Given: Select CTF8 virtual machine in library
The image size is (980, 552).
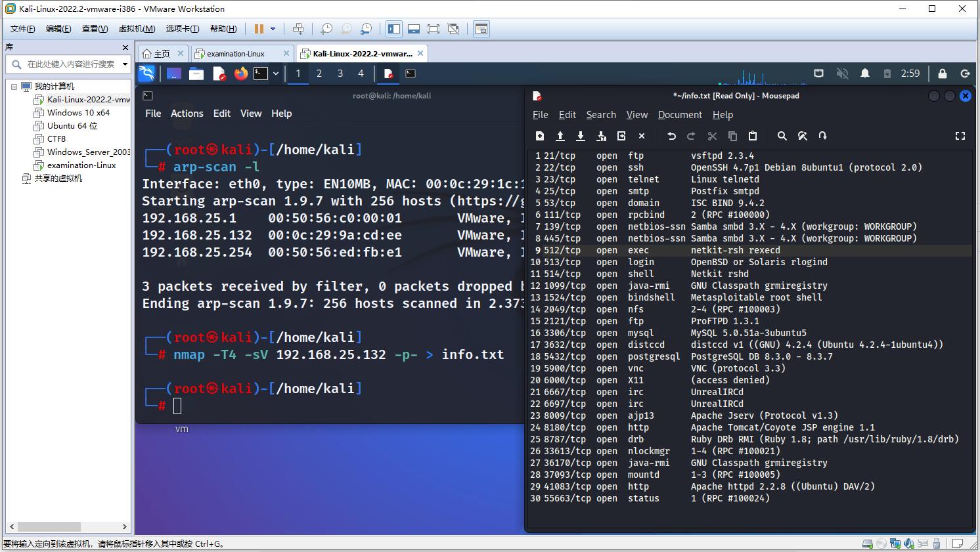Looking at the screenshot, I should pos(56,139).
